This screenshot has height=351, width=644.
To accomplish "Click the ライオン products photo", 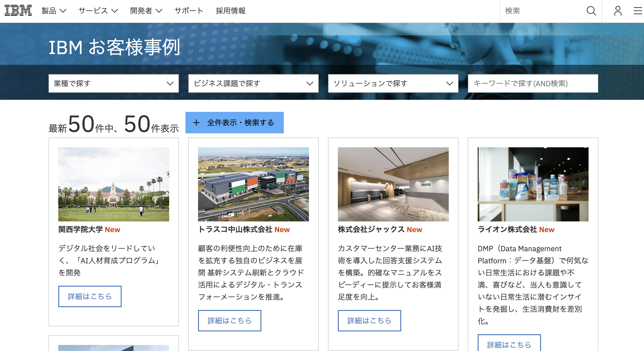I will coord(533,184).
